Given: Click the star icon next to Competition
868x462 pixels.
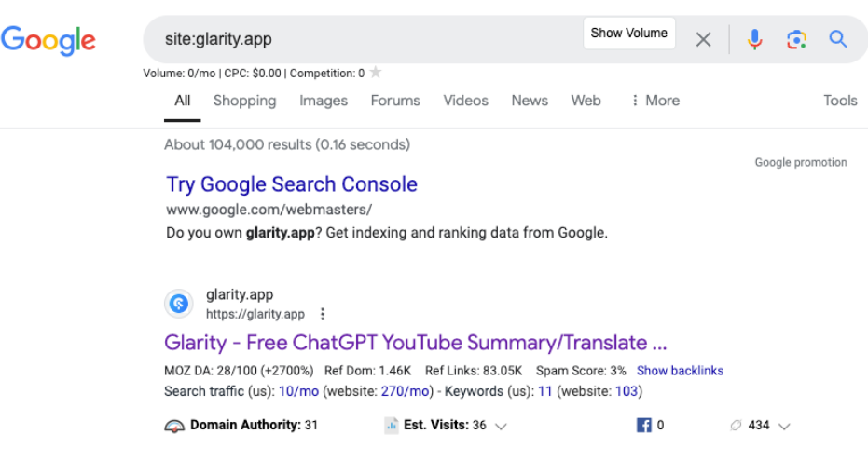Looking at the screenshot, I should (x=376, y=73).
